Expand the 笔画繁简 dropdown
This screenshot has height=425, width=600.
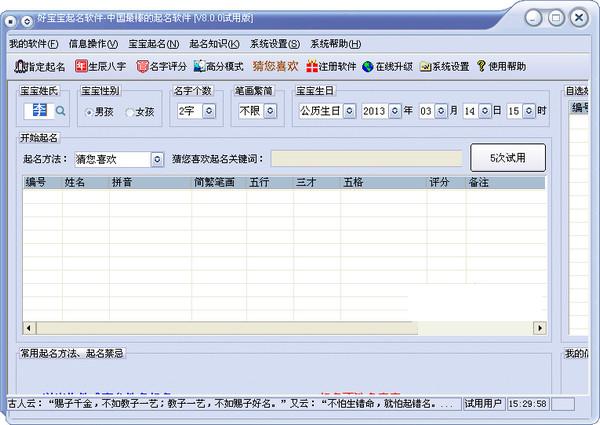point(270,111)
